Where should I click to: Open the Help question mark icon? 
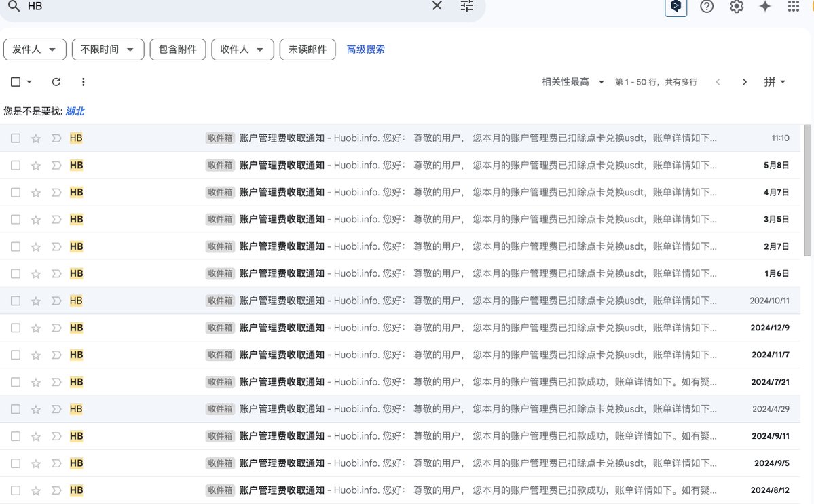[x=707, y=6]
